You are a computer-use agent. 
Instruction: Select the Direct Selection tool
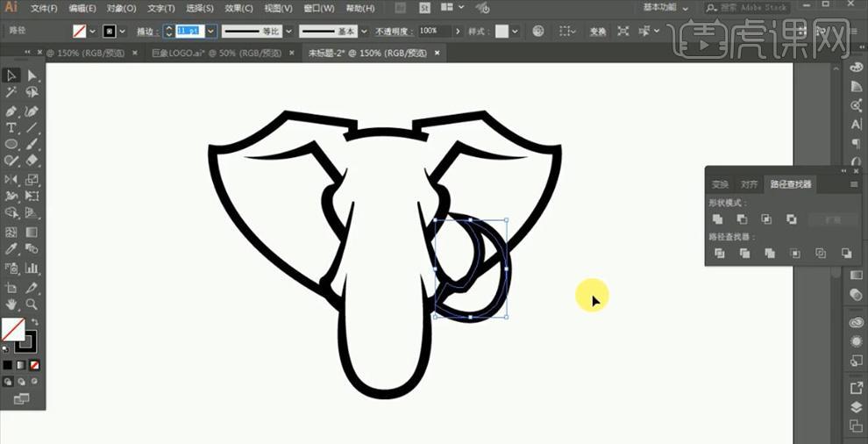(x=32, y=75)
